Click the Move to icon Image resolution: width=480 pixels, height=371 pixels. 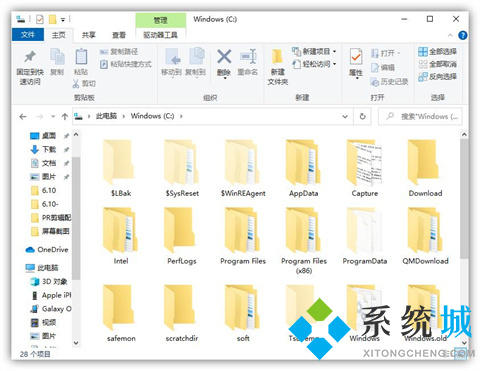click(173, 57)
